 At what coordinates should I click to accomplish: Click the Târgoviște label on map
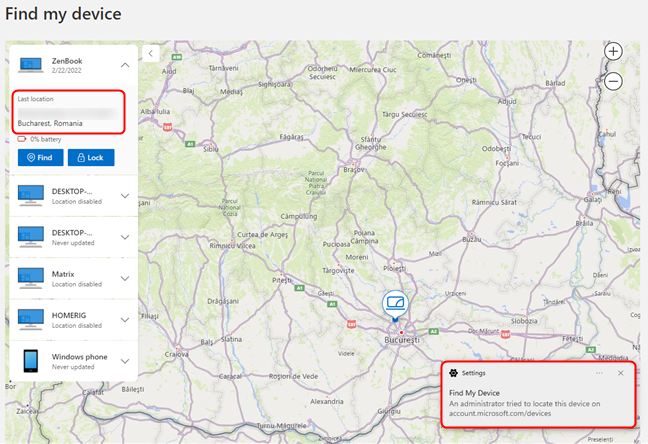(338, 271)
